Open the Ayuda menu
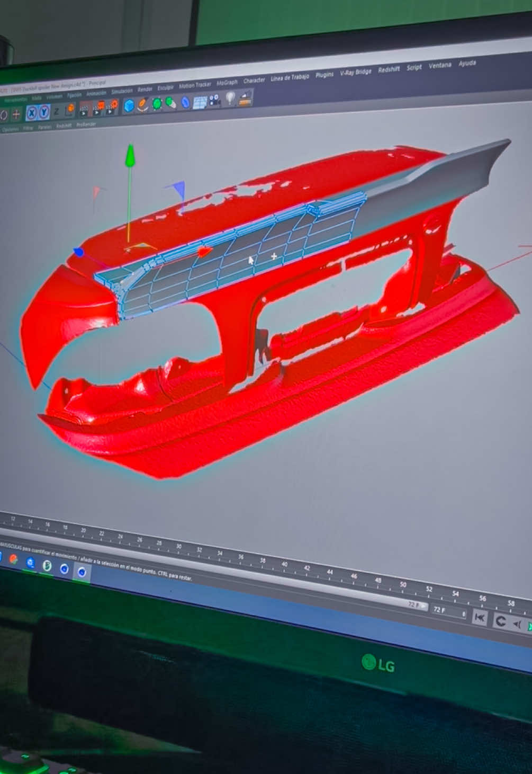532x774 pixels. pyautogui.click(x=467, y=63)
